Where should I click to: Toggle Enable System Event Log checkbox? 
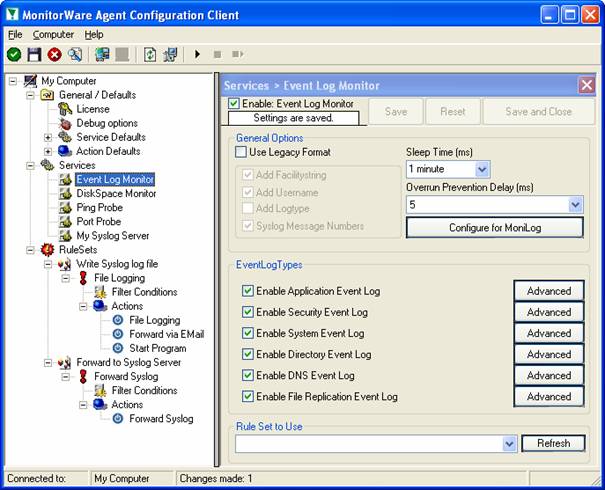[x=247, y=333]
